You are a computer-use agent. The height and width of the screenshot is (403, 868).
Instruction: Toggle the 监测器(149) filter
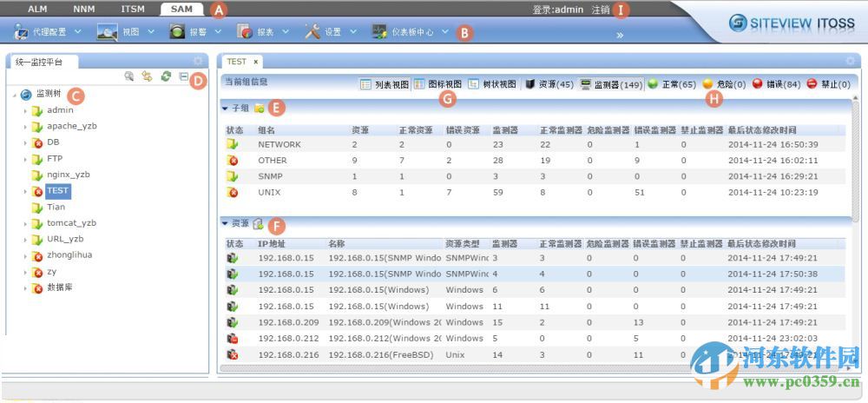pyautogui.click(x=611, y=84)
